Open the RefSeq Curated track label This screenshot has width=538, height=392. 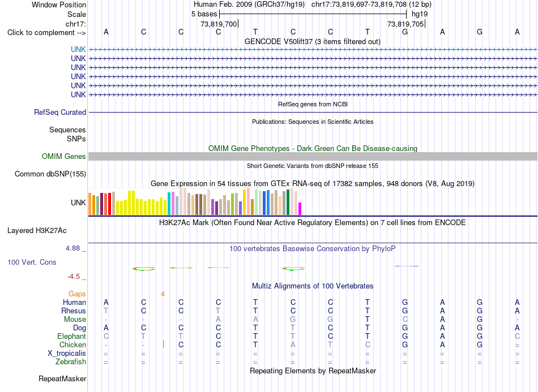tap(60, 112)
